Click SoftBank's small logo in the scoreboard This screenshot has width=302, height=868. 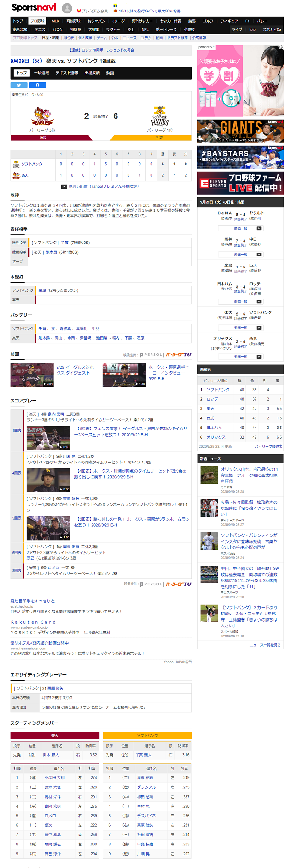[x=16, y=164]
